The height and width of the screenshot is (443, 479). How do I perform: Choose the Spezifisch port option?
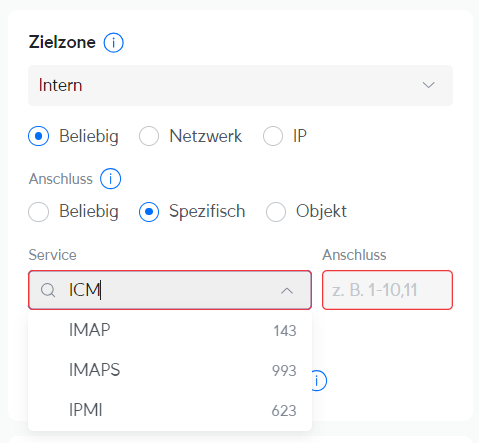click(x=149, y=212)
